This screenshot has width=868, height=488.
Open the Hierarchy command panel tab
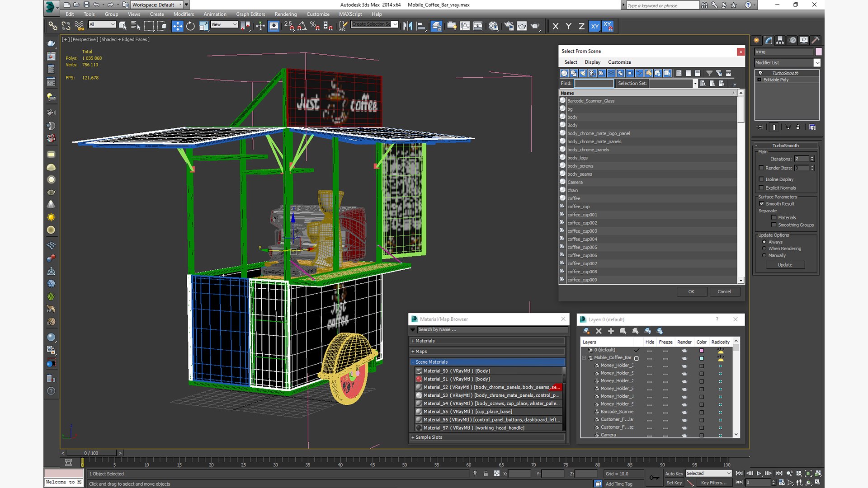coord(780,40)
